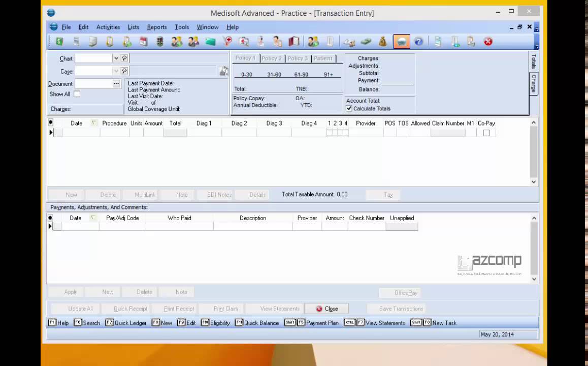Click the sort icon beside charges Date column
The image size is (588, 366).
(x=94, y=123)
